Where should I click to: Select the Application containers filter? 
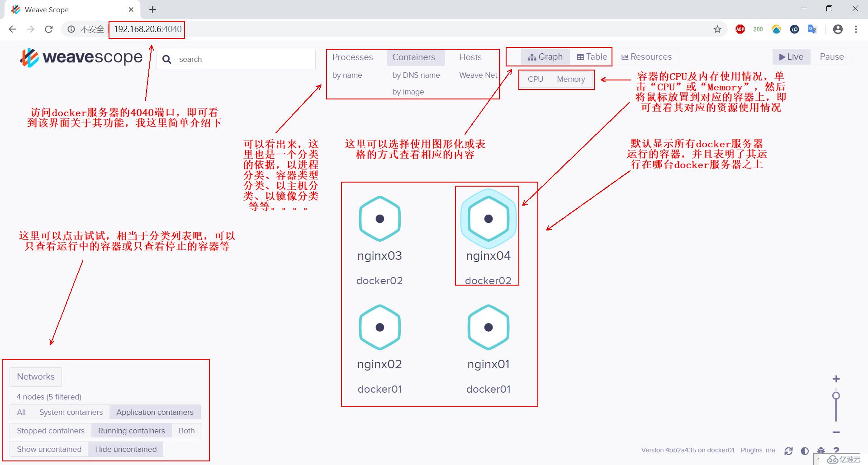click(x=155, y=412)
